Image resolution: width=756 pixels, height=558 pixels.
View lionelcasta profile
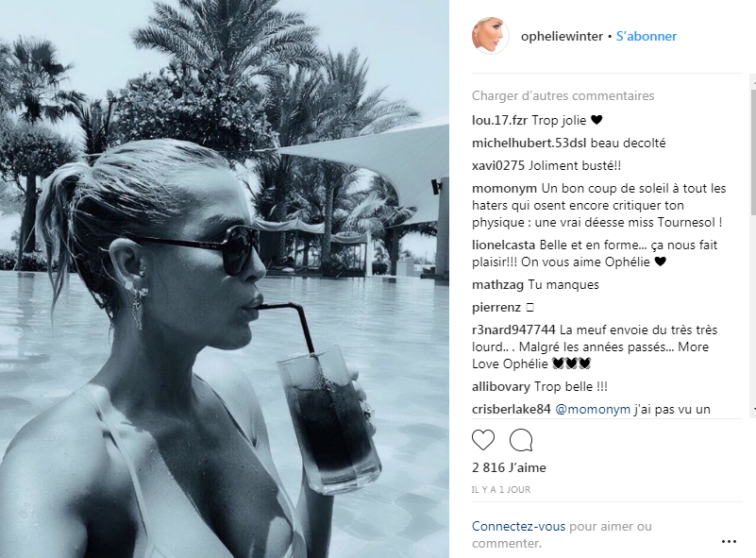tap(504, 245)
